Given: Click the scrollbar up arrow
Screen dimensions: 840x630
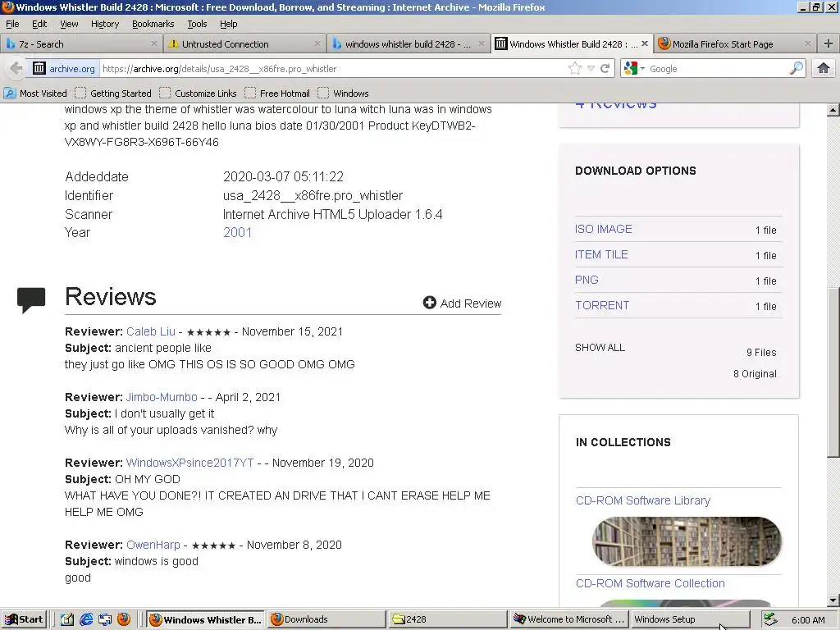Looking at the screenshot, I should pos(833,110).
